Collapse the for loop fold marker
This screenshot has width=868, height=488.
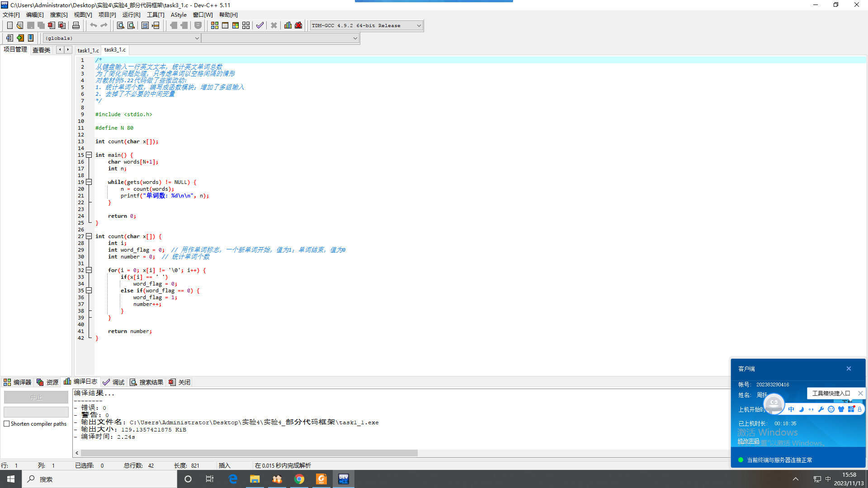pos(89,270)
